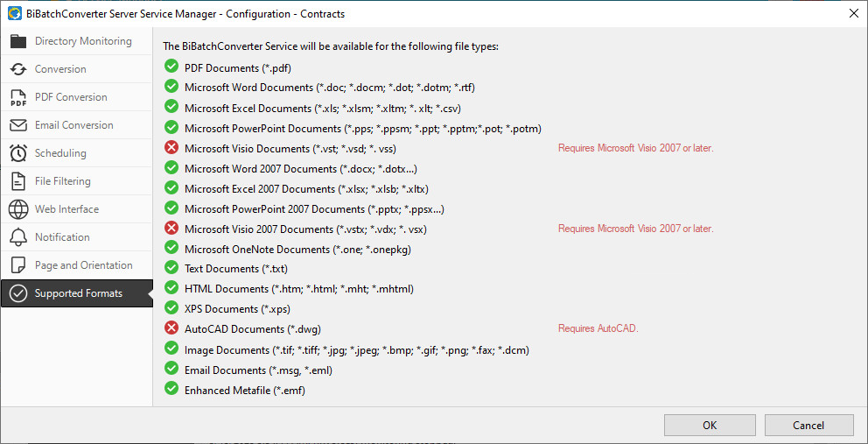Click green check icon beside Enhanced Metafile
Screen dimensions: 868x444
point(171,389)
